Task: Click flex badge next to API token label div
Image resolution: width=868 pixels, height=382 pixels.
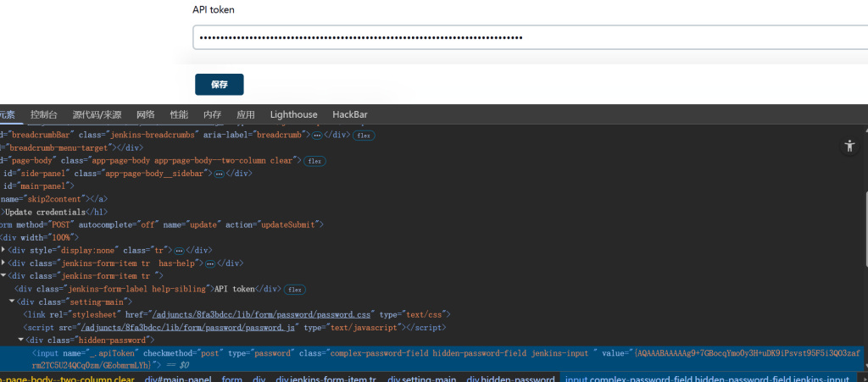Action: click(295, 289)
